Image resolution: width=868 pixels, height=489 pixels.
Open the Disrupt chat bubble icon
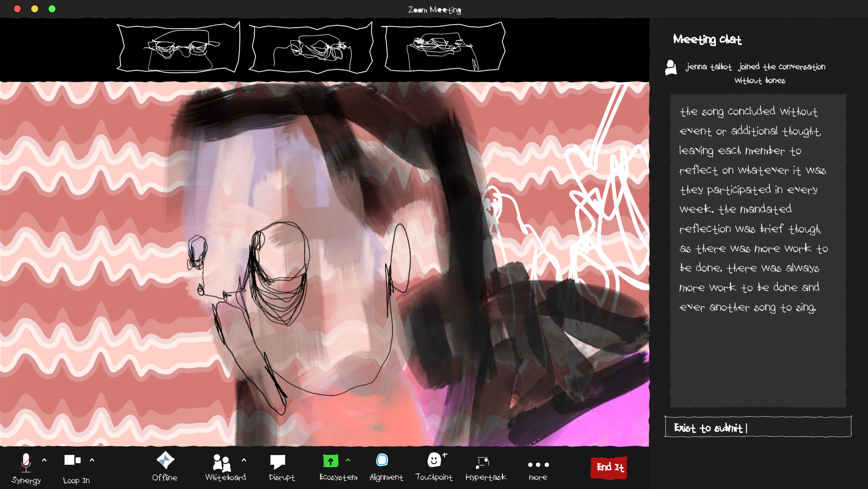[x=278, y=461]
